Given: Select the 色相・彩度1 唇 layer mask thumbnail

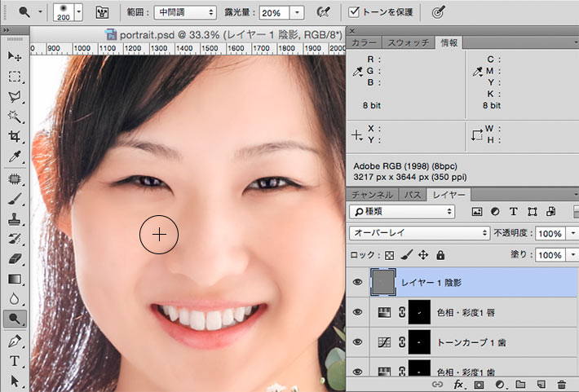Looking at the screenshot, I should (418, 312).
